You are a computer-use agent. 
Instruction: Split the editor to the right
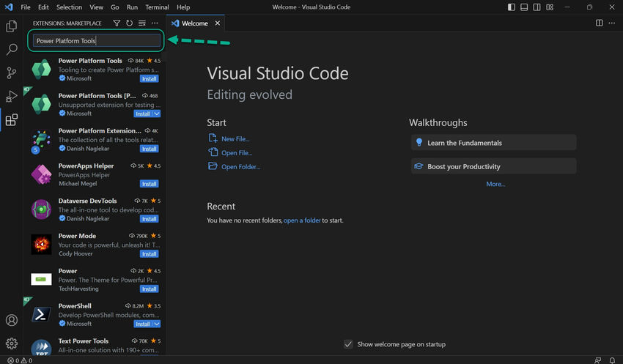pyautogui.click(x=599, y=23)
